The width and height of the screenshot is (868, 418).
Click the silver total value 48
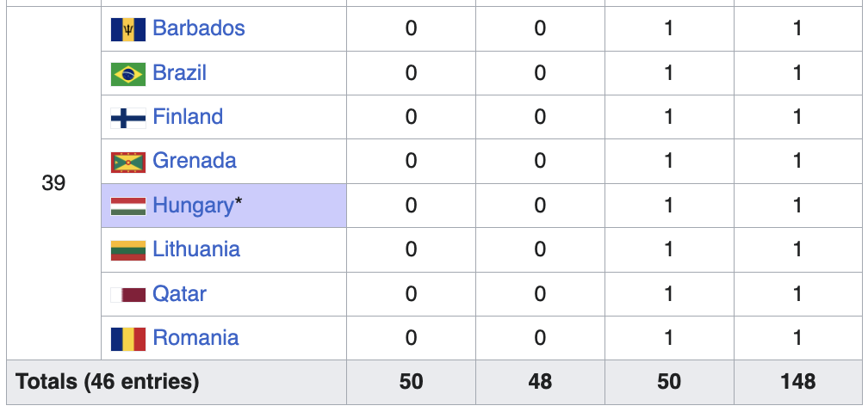[540, 382]
